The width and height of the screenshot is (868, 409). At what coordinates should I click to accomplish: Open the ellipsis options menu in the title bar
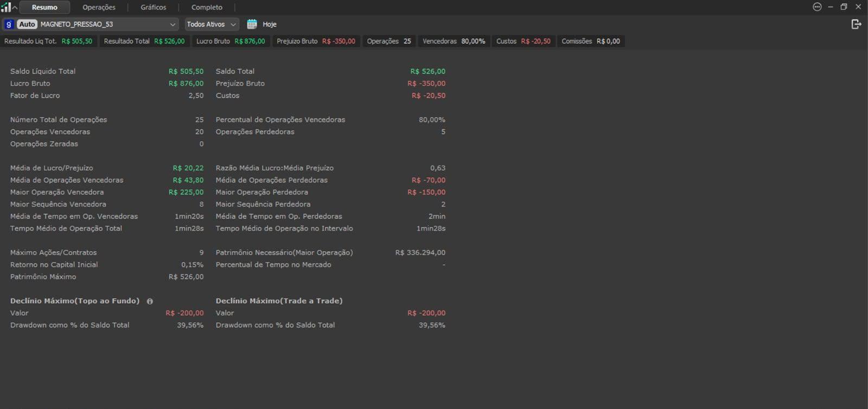[817, 7]
